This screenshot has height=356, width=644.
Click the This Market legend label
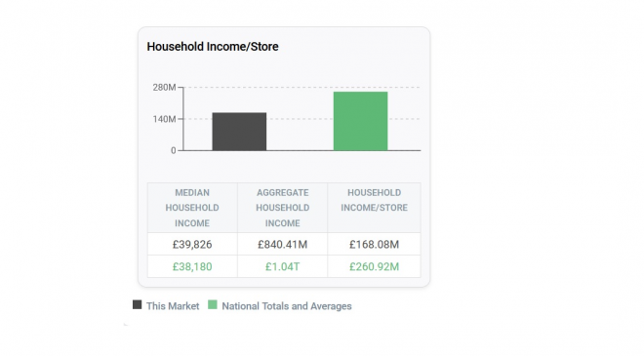(x=173, y=306)
